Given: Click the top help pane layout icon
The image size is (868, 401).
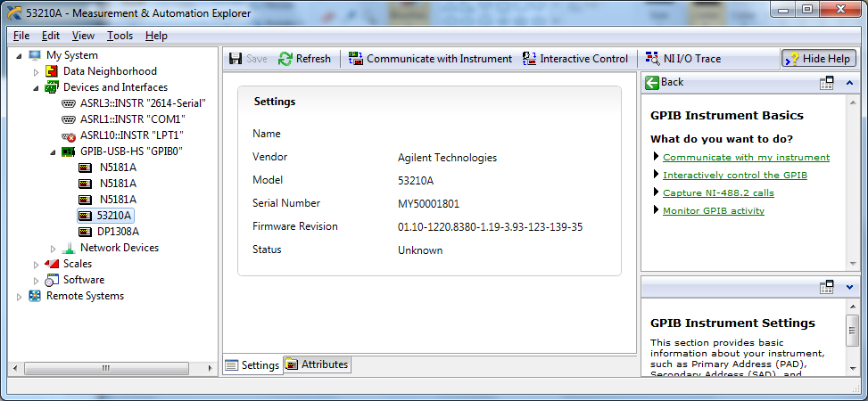Looking at the screenshot, I should 826,83.
